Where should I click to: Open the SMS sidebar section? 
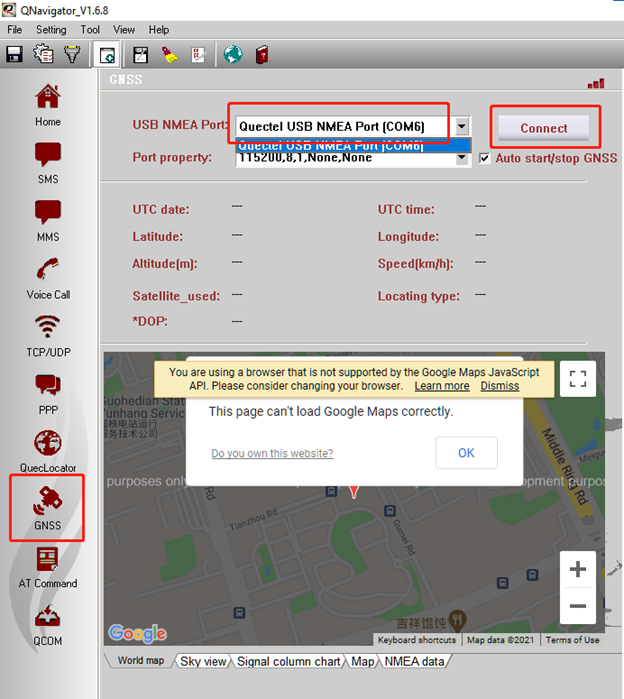48,164
